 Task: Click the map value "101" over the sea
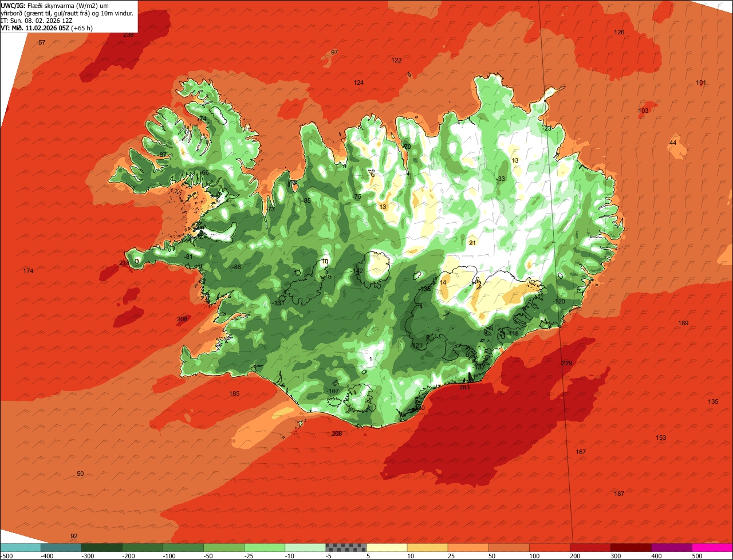coord(701,83)
